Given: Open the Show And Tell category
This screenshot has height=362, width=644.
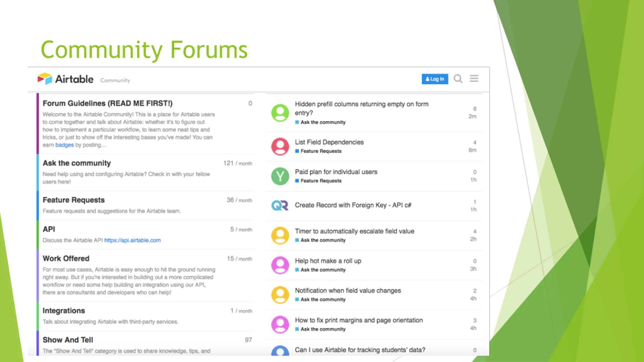Looking at the screenshot, I should pos(68,340).
